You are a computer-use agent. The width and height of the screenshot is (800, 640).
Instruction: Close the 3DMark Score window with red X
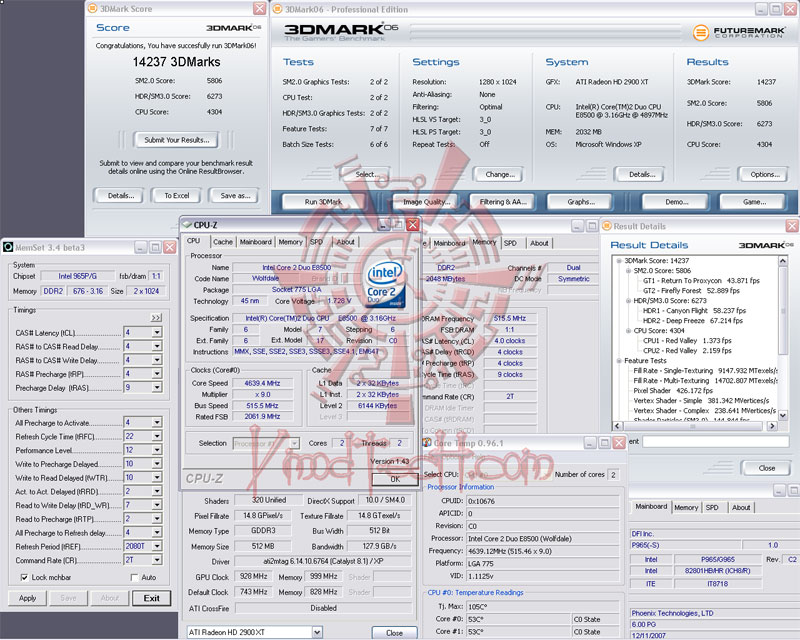[260, 9]
